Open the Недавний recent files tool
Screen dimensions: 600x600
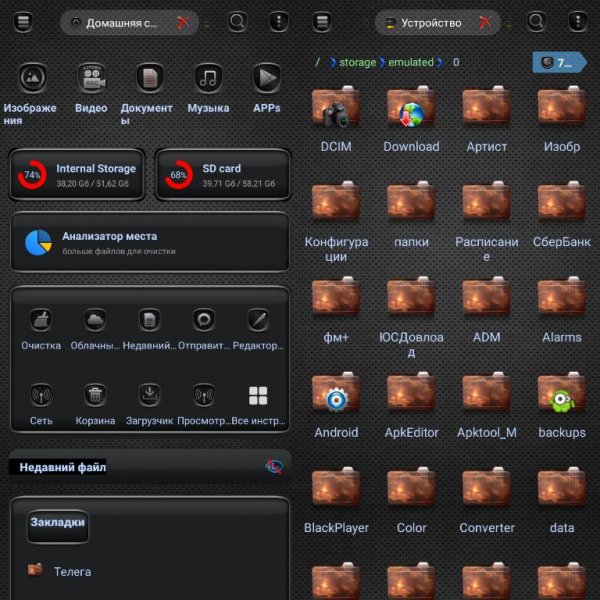point(149,320)
